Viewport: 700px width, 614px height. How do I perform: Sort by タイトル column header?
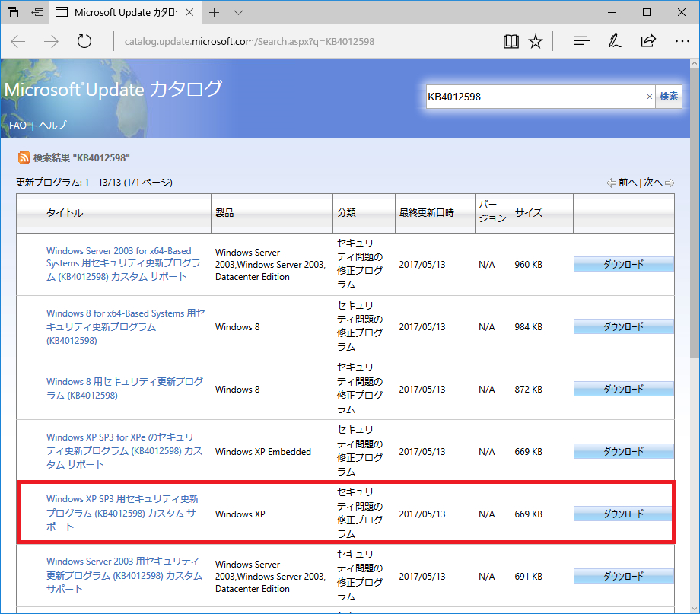pyautogui.click(x=65, y=213)
